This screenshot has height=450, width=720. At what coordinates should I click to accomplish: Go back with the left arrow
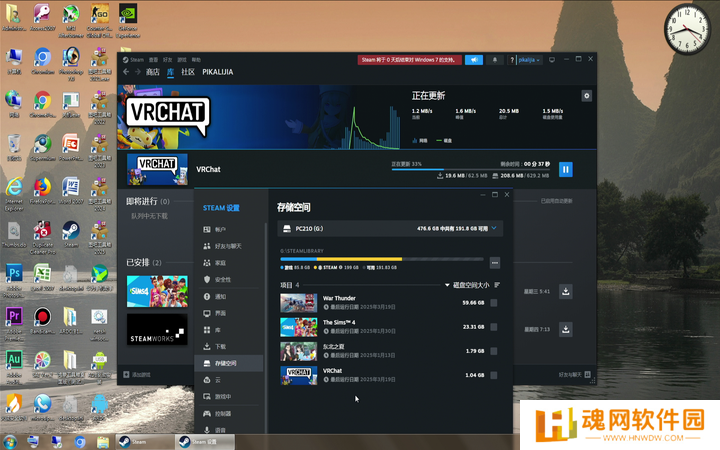pyautogui.click(x=126, y=72)
